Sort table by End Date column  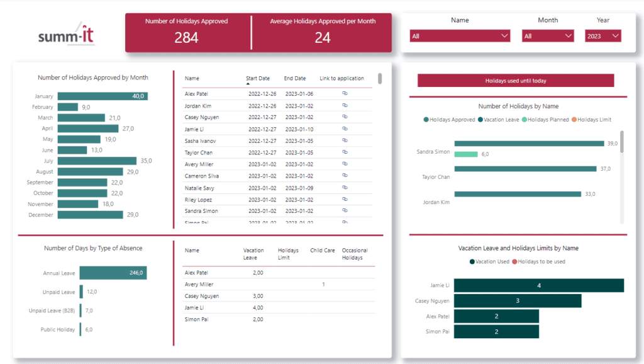click(294, 78)
